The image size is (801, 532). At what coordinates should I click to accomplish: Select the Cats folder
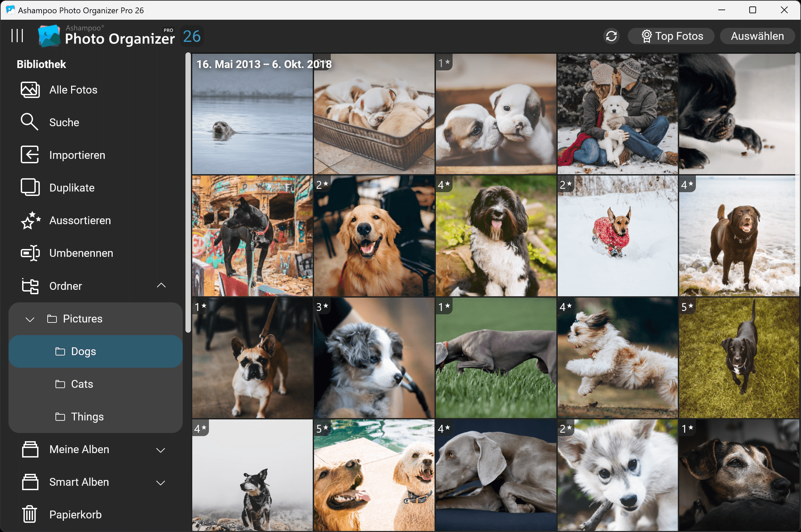[x=82, y=384]
